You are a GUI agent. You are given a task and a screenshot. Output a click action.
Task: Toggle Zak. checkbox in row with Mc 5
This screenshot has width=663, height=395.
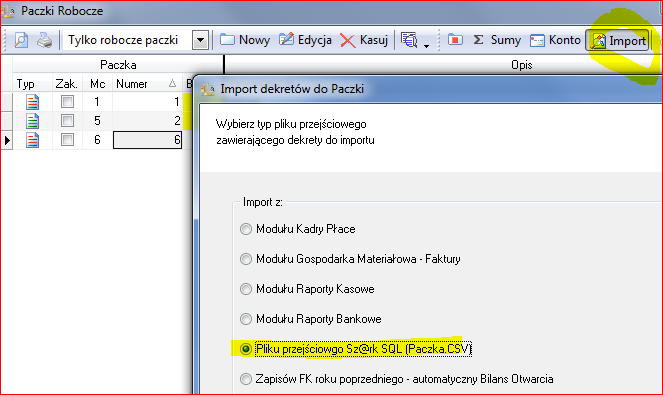point(67,121)
